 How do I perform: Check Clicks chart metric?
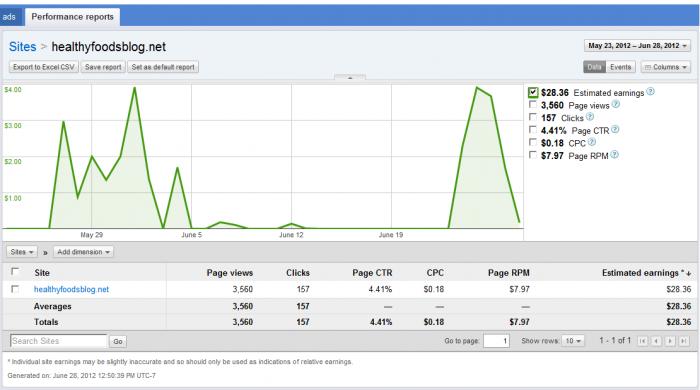533,117
